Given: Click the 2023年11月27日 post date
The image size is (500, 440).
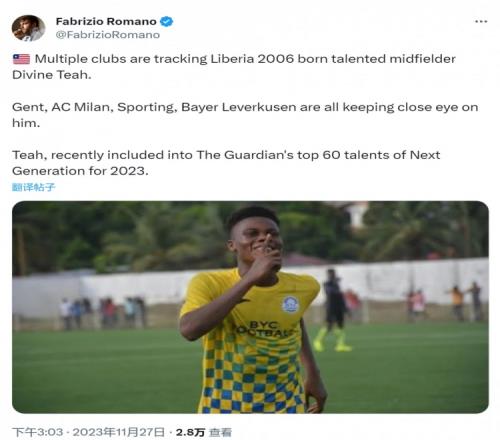Looking at the screenshot, I should 119,432.
